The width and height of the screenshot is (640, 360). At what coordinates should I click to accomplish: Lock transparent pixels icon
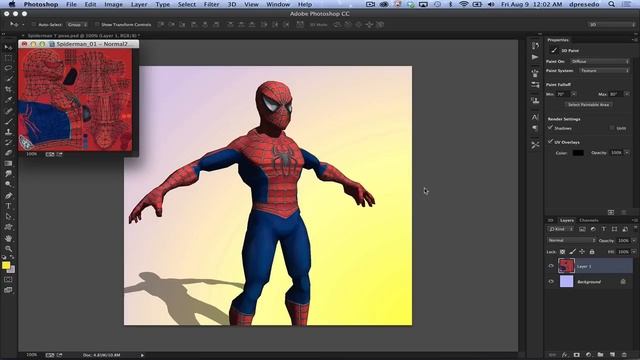(562, 252)
